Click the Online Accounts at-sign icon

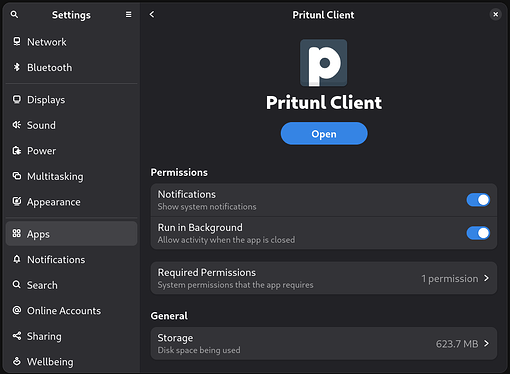pos(17,310)
